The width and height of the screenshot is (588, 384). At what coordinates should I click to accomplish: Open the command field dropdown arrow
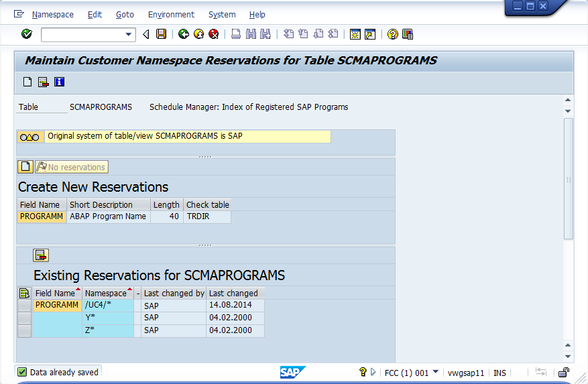(129, 34)
